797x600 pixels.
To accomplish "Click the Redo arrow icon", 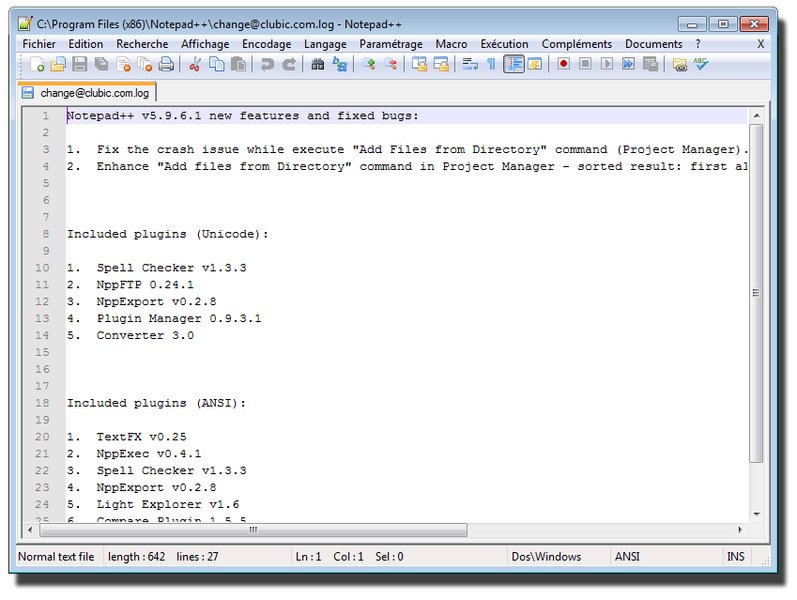I will (x=289, y=65).
